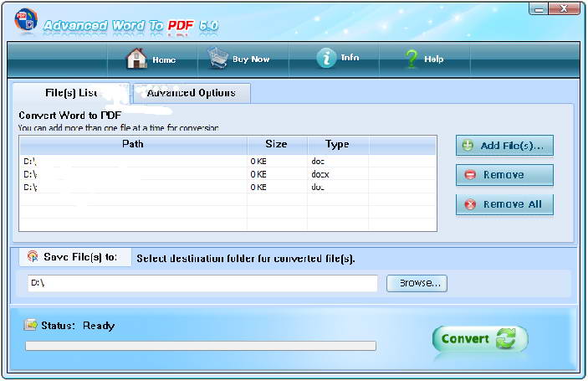This screenshot has width=588, height=381.
Task: Click the destination folder path field
Action: click(202, 283)
